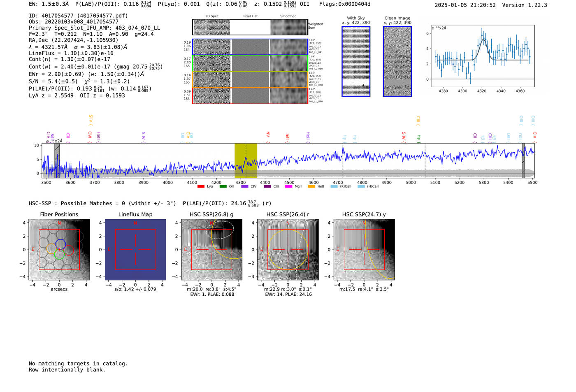Open the Clean Image cutout
576x392 pixels.
click(x=397, y=61)
